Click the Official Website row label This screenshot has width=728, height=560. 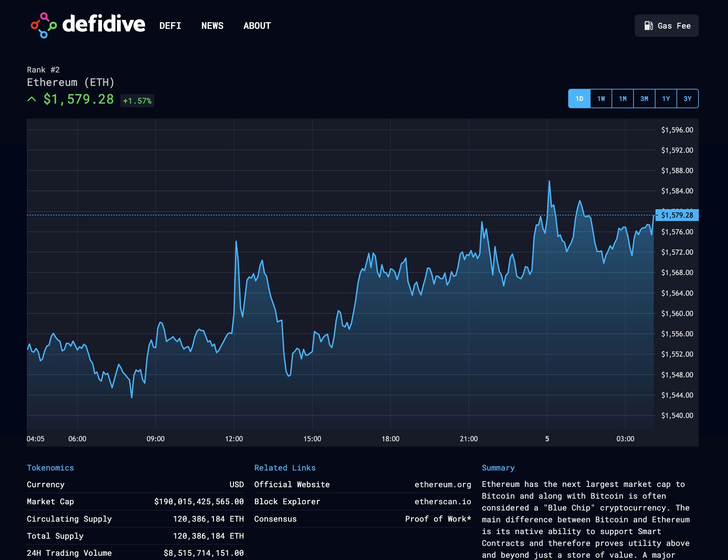coord(292,484)
